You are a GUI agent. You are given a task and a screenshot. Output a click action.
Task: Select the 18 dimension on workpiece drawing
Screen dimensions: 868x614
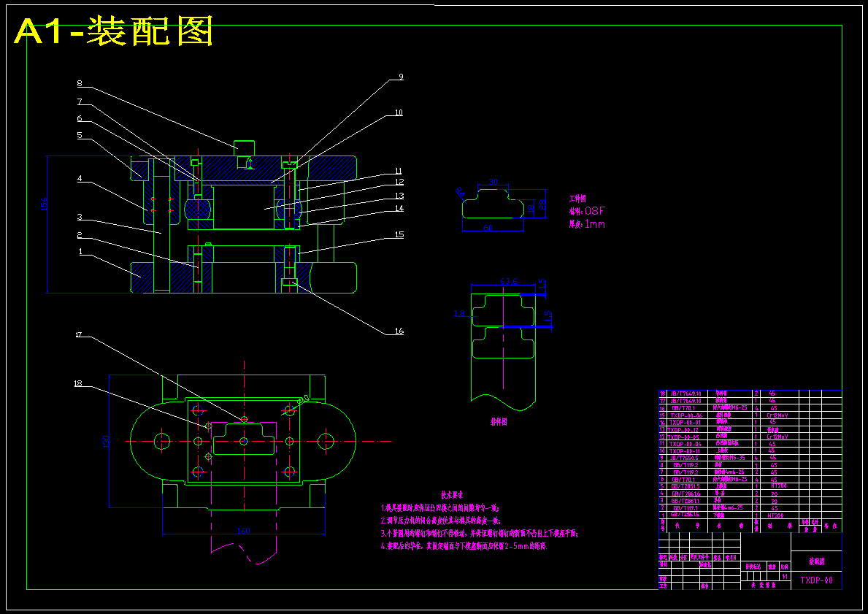tap(530, 207)
